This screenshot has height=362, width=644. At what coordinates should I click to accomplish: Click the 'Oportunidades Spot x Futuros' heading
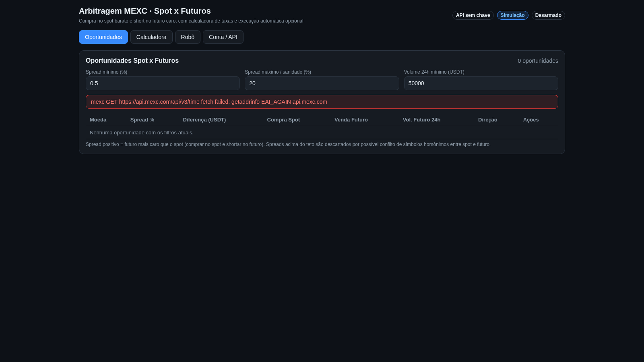click(132, 61)
